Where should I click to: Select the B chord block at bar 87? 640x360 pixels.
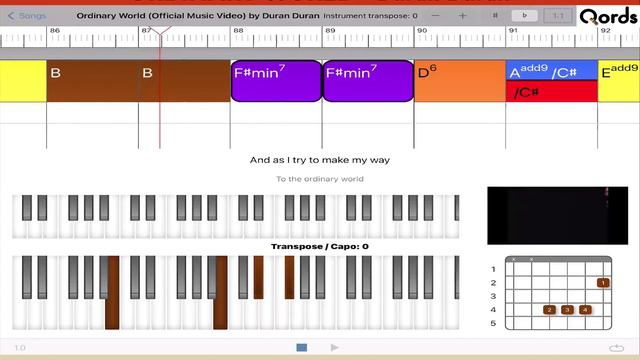tap(184, 81)
